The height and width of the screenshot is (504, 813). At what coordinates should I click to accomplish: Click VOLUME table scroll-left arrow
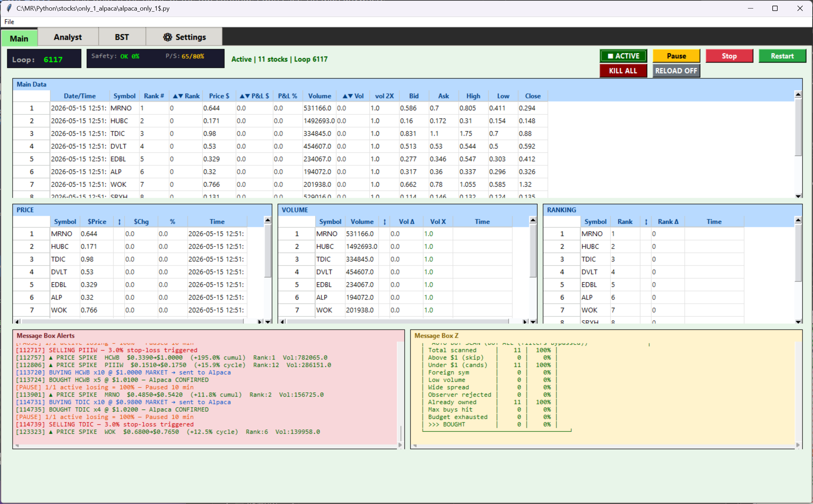282,321
